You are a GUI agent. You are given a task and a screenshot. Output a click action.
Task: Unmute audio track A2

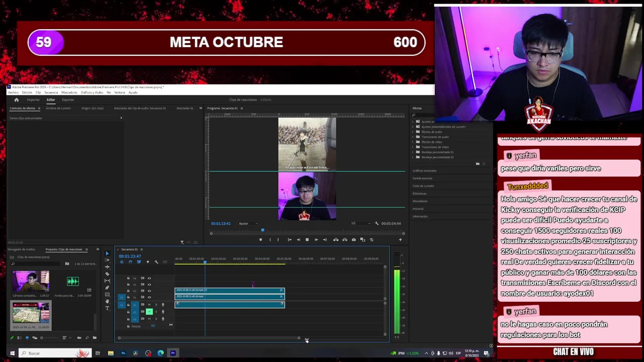pos(149,312)
